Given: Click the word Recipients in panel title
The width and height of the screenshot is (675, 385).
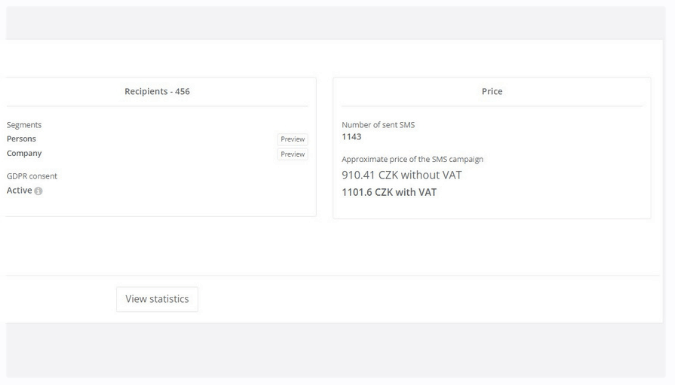Looking at the screenshot, I should [146, 91].
